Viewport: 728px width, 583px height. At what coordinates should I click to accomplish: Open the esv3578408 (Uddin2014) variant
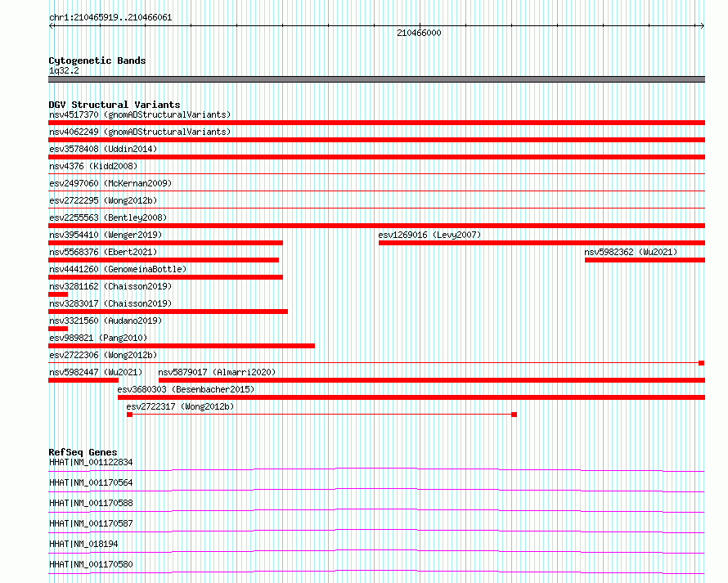click(103, 149)
